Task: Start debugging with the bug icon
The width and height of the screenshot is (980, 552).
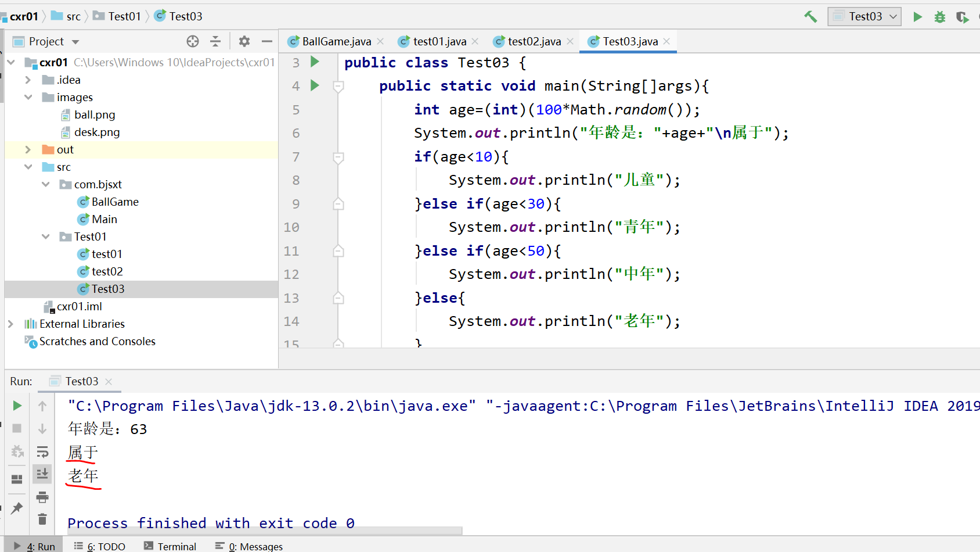Action: coord(939,17)
